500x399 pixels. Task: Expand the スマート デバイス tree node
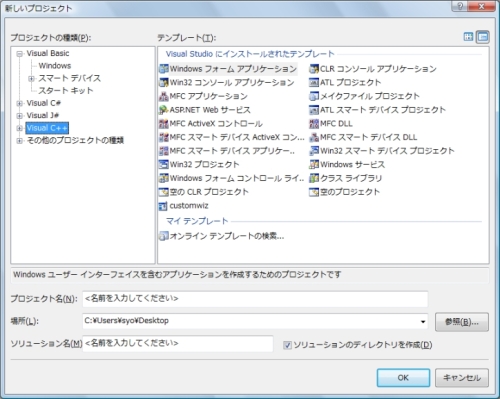pyautogui.click(x=31, y=79)
